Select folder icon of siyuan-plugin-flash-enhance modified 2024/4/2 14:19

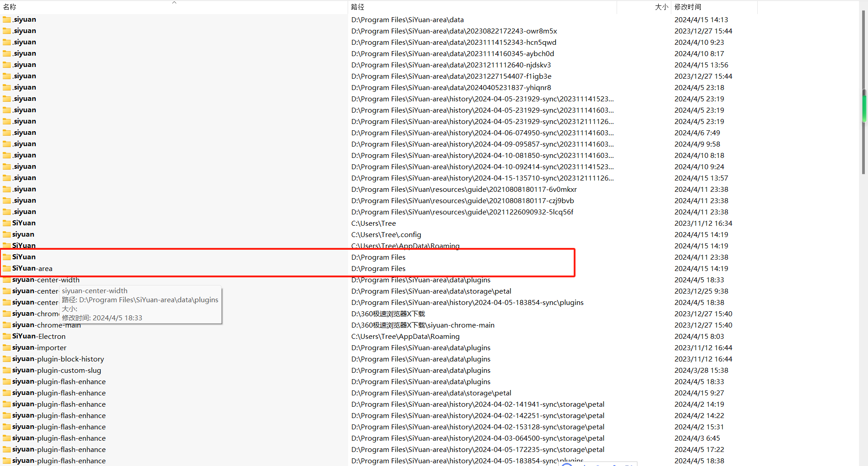click(x=7, y=404)
